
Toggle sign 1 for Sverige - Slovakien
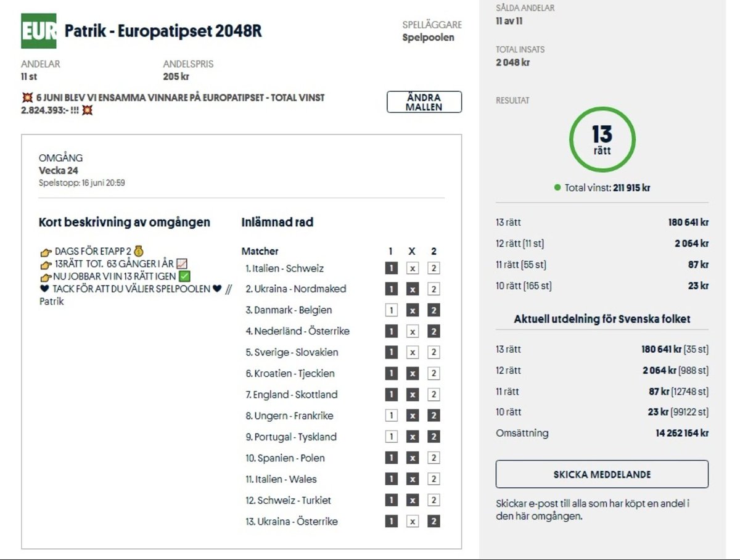[x=391, y=352]
